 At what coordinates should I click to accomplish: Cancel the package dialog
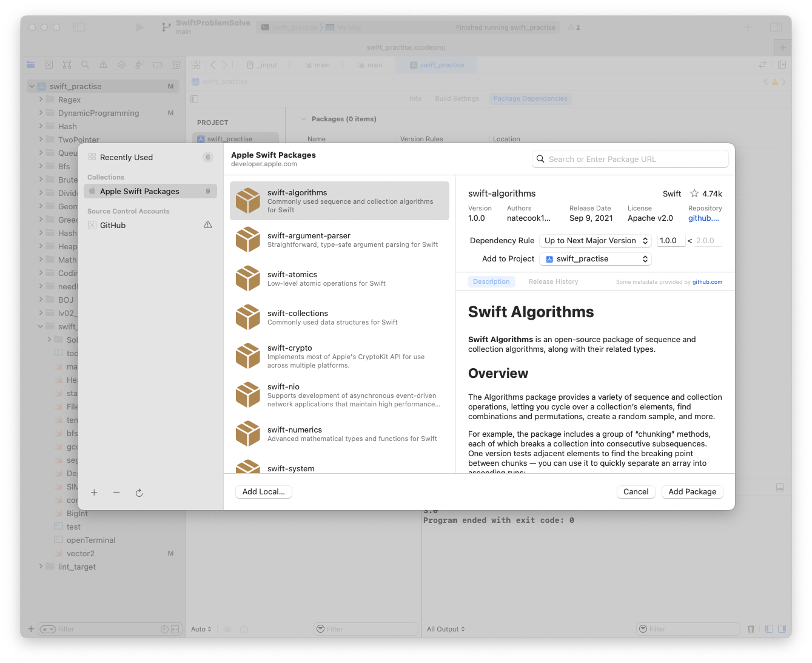(x=636, y=492)
